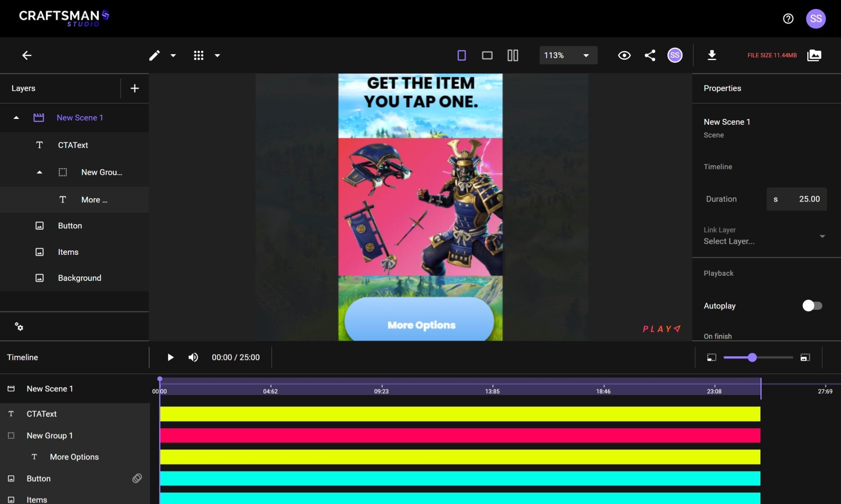Open the 113% zoom dropdown
This screenshot has height=504, width=841.
click(x=568, y=55)
